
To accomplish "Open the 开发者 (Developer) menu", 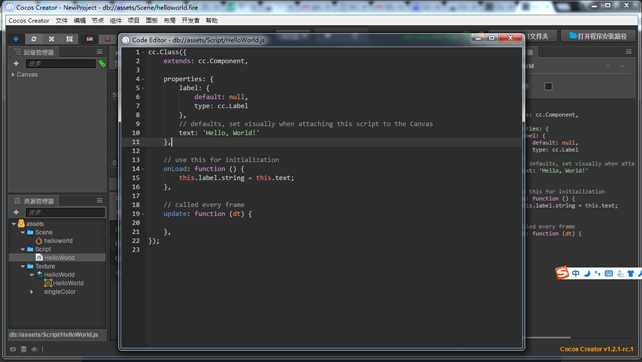I will (191, 20).
